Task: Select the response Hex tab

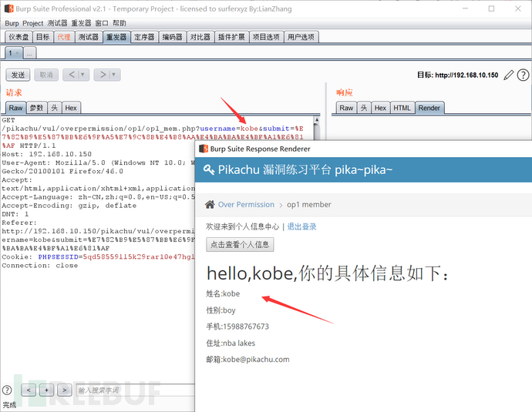Action: tap(380, 108)
